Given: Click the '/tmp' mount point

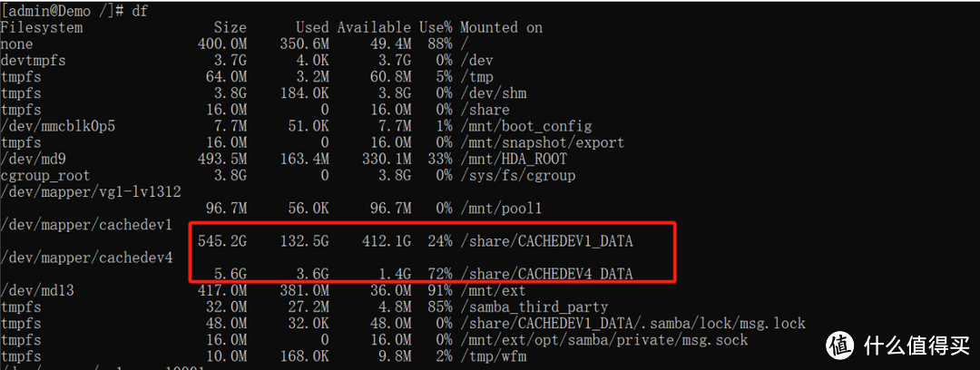Looking at the screenshot, I should [477, 77].
